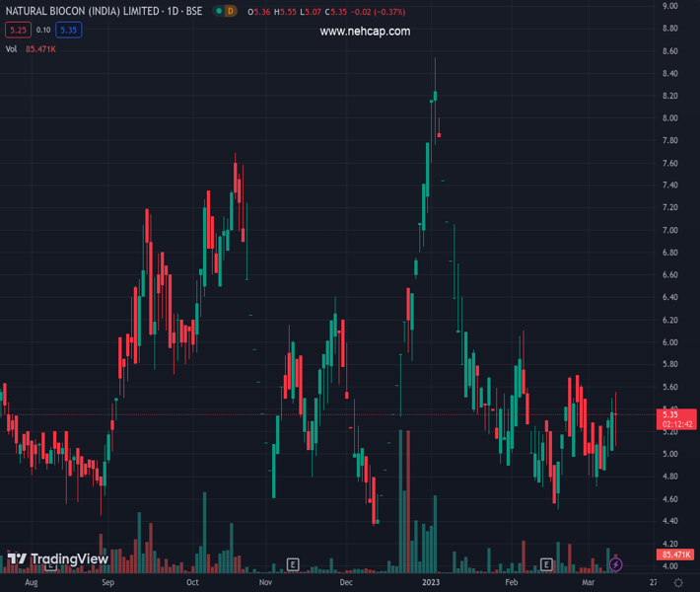This screenshot has width=700, height=592.
Task: Click the Vol indicator legend label
Action: tap(11, 48)
